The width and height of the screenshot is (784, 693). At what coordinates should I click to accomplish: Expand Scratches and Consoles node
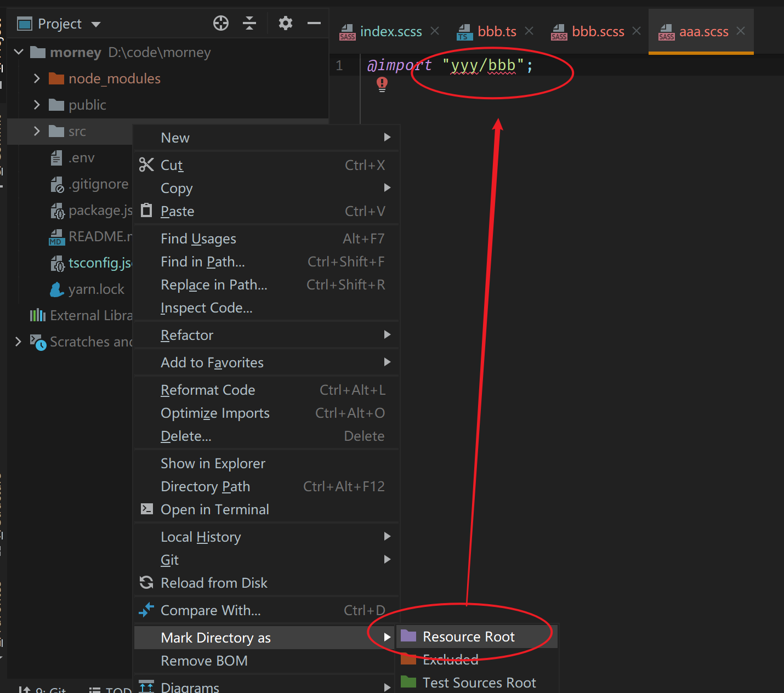point(18,342)
